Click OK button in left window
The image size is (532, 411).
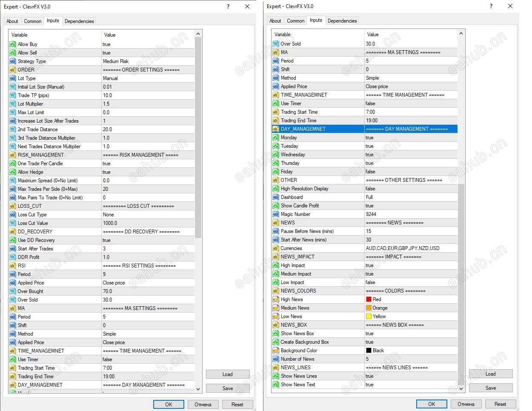(169, 405)
